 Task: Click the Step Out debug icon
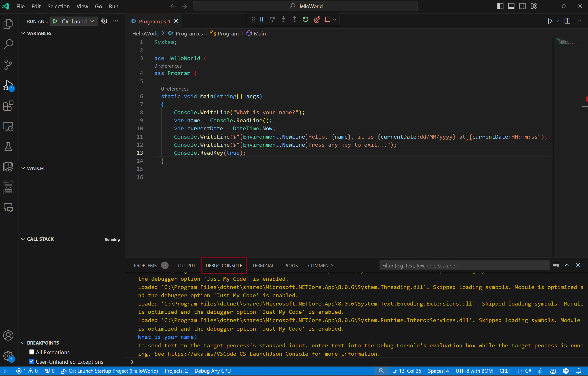pos(294,19)
